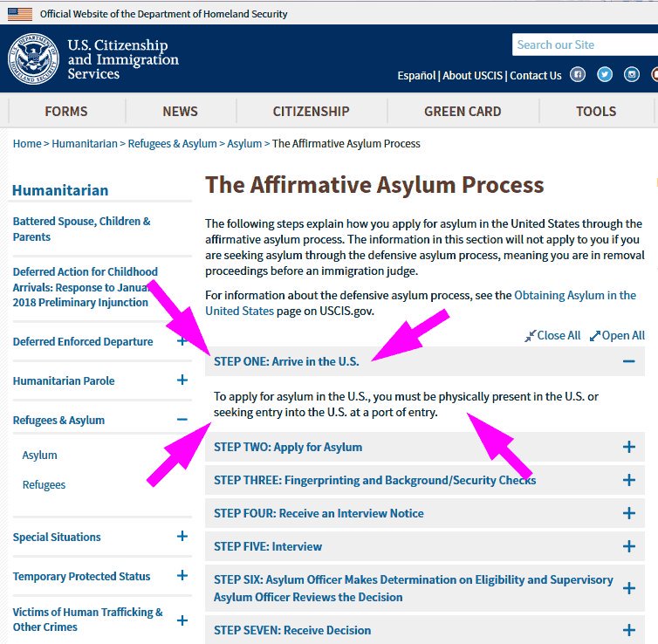
Task: Click the US flag icon in banner
Action: (x=20, y=14)
